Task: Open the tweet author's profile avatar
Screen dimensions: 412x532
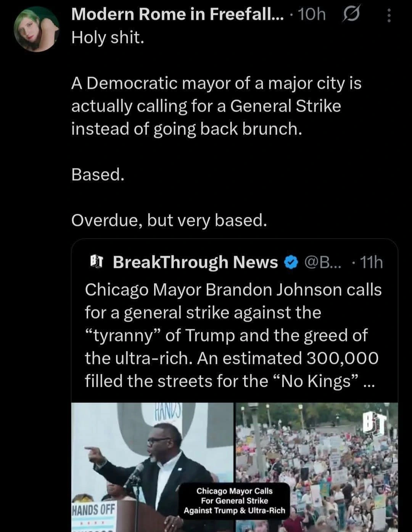Action: click(x=37, y=29)
